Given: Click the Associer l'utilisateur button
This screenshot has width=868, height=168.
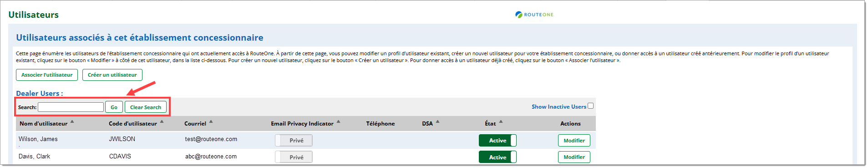Looking at the screenshot, I should [x=47, y=75].
